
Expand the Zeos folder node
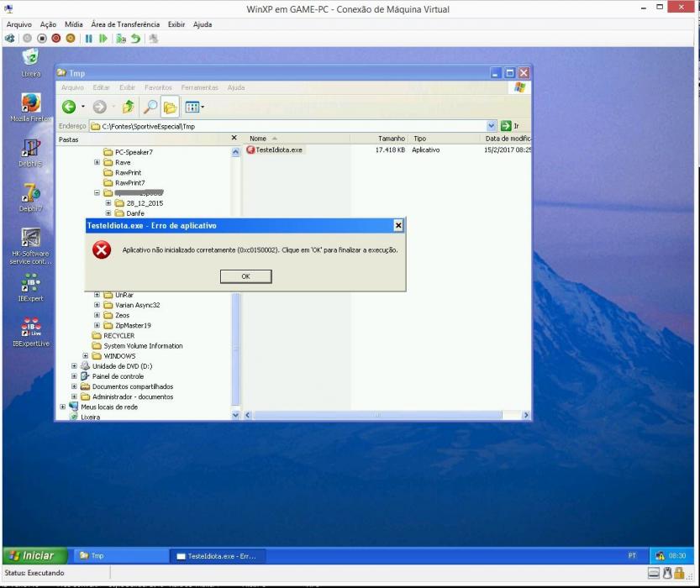(97, 315)
